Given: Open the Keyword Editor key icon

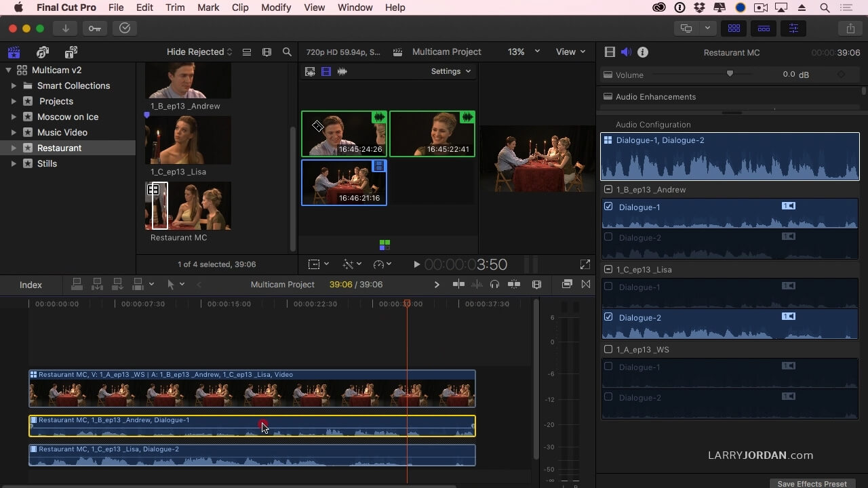Looking at the screenshot, I should coord(94,28).
